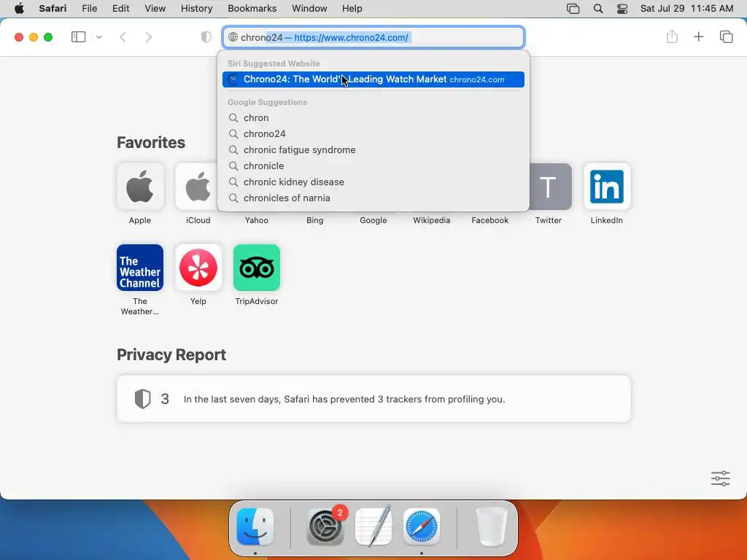Open the Apple menu
The image size is (747, 560).
click(19, 9)
